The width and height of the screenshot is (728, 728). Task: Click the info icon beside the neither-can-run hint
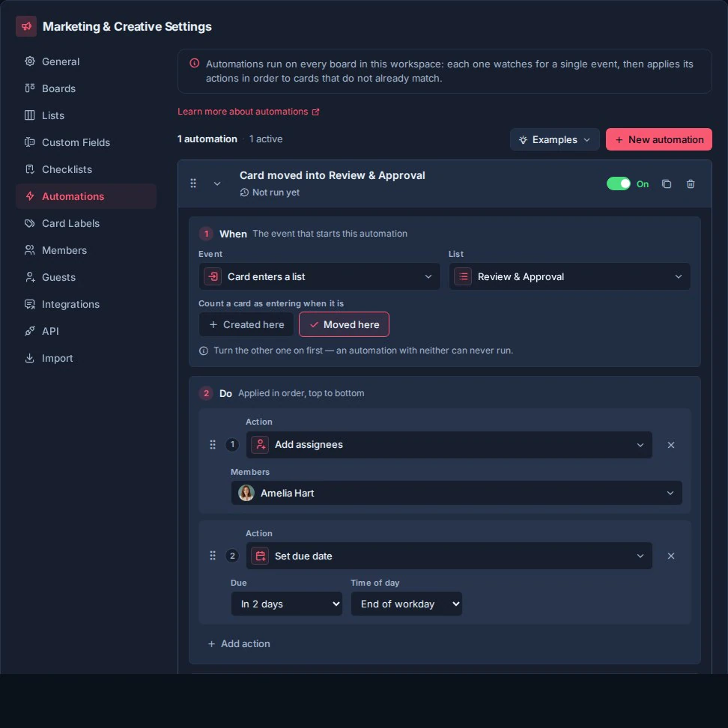204,351
